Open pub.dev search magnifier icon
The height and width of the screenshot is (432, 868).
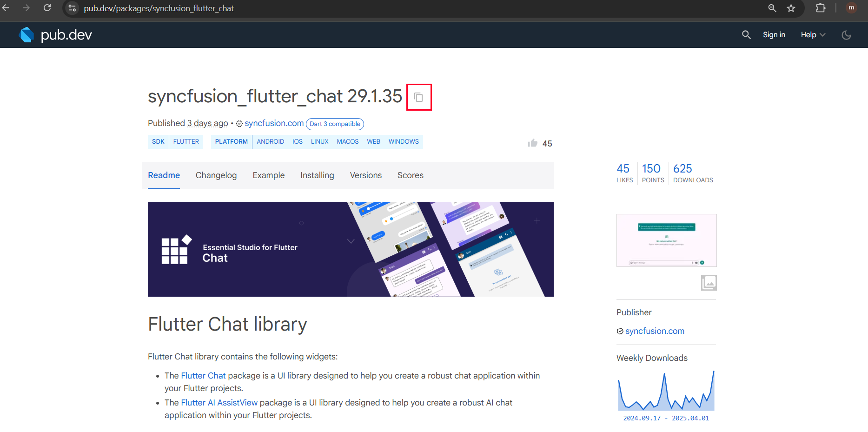[746, 35]
